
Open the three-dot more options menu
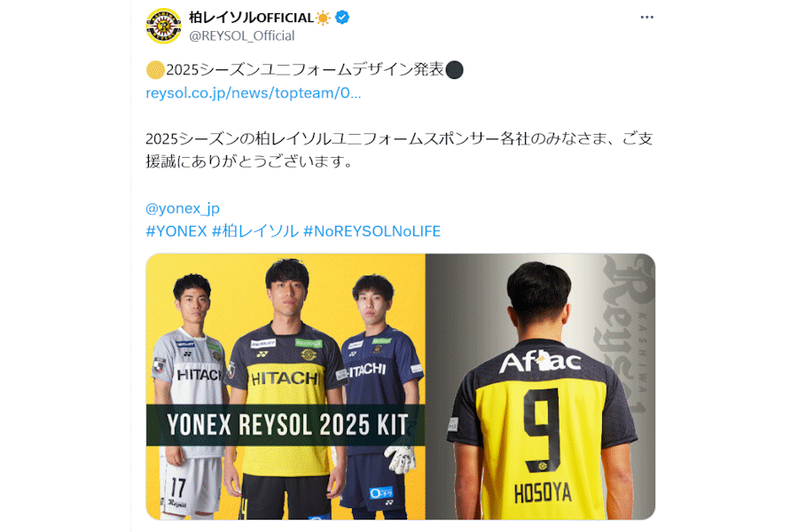tap(647, 18)
